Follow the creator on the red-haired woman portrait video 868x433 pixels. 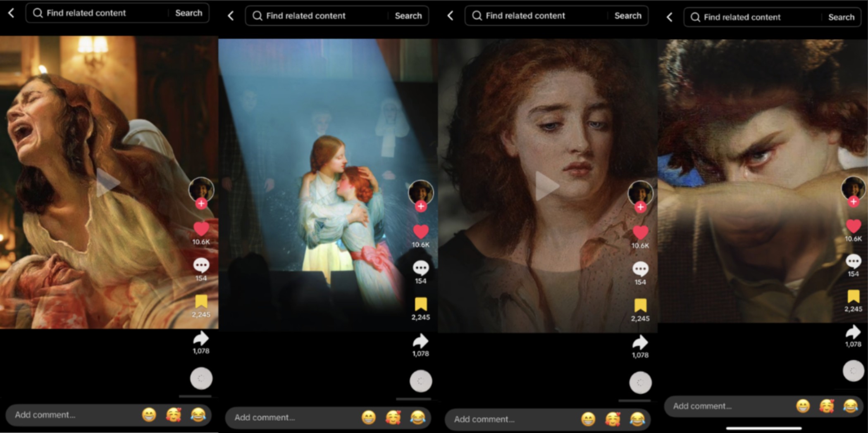pyautogui.click(x=640, y=207)
